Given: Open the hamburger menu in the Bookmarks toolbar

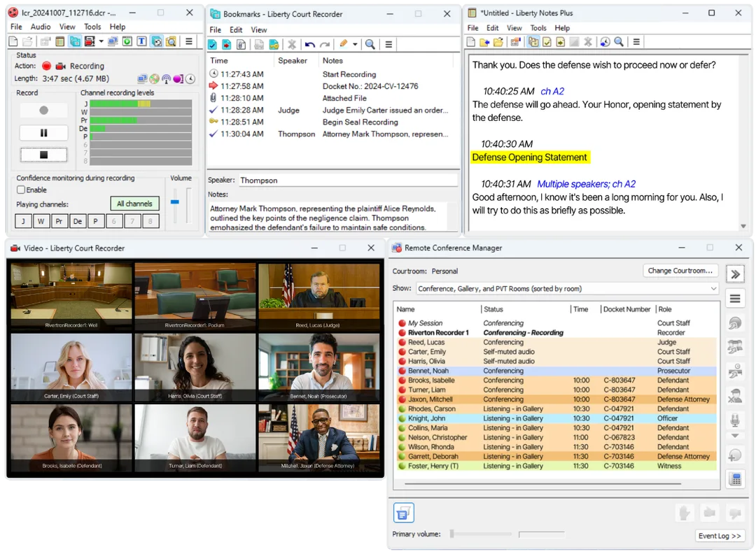Looking at the screenshot, I should click(388, 45).
